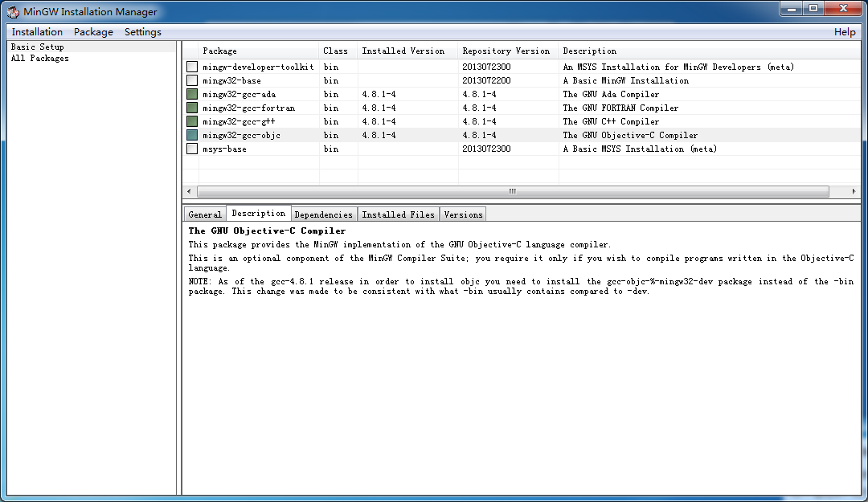The width and height of the screenshot is (868, 502).
Task: Click the 'NOTE: As of the gcc-4.8.1' paragraph
Action: (x=521, y=286)
